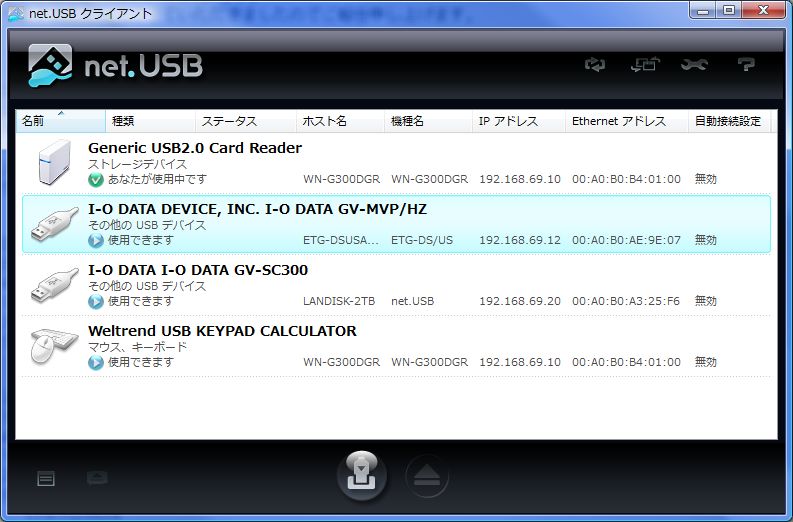Screen dimensions: 793x522
Task: Select I-O DATA GV-MVP/HZ device name
Action: tap(257, 209)
